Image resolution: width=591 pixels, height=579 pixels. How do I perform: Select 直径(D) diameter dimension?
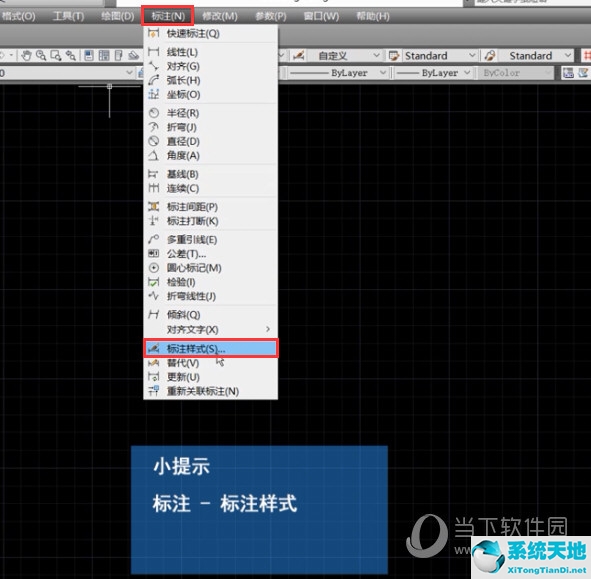pyautogui.click(x=211, y=141)
